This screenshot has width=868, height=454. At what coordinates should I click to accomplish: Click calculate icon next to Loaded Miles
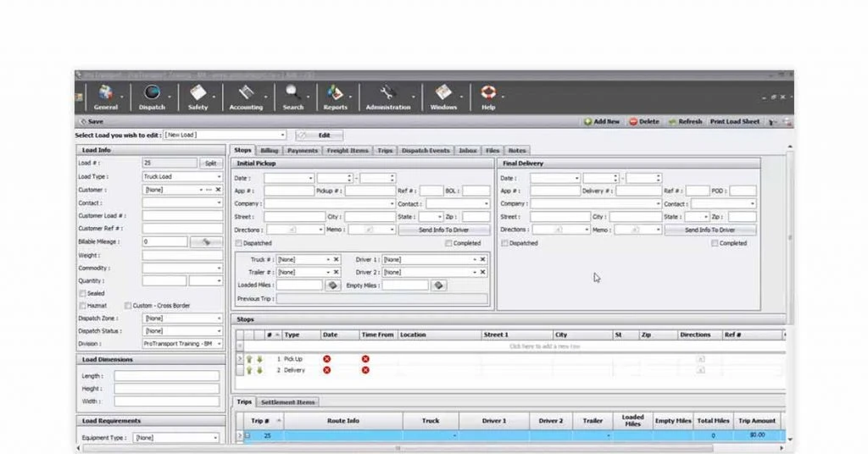click(333, 285)
